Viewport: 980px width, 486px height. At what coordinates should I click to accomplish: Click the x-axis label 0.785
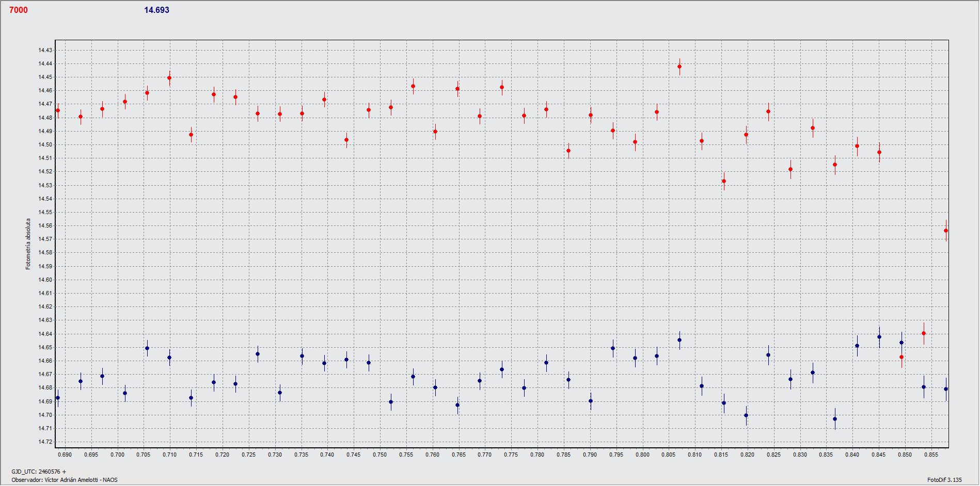(563, 455)
